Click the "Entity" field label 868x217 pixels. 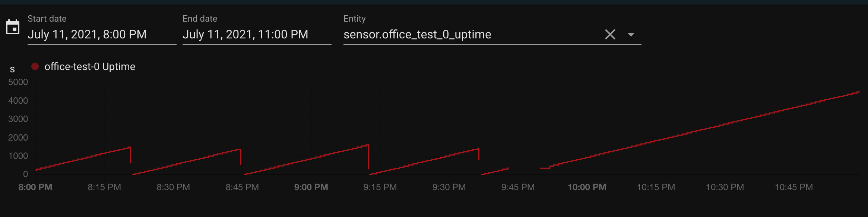pos(354,19)
